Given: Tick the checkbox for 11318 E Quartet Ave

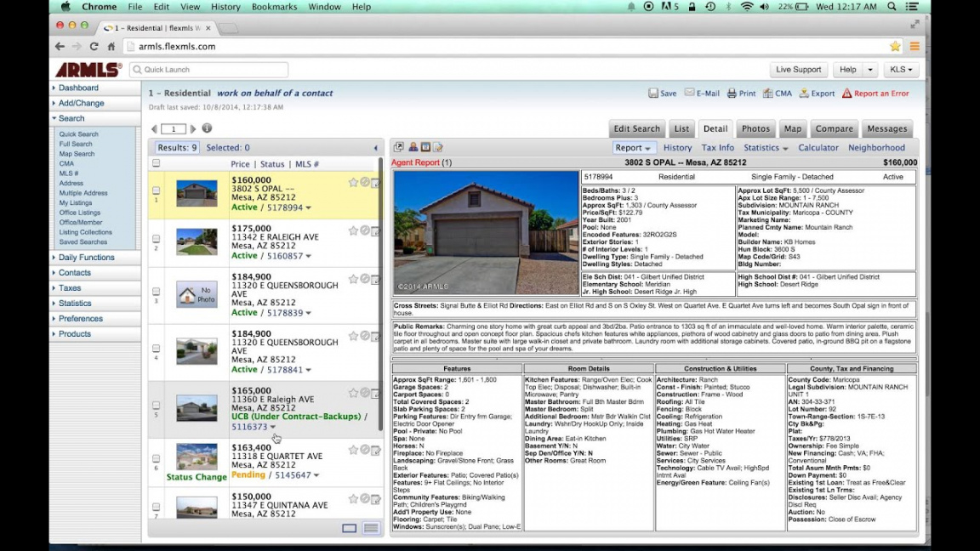Looking at the screenshot, I should 156,458.
